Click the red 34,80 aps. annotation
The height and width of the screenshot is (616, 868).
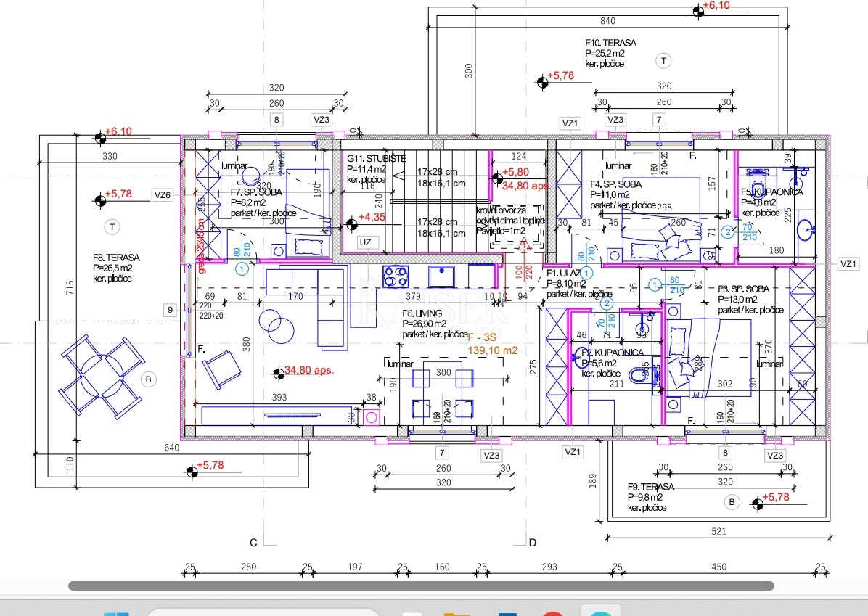pos(308,370)
